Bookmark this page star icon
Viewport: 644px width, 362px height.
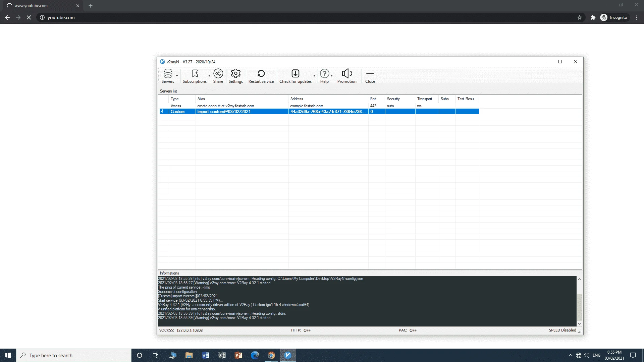point(580,17)
